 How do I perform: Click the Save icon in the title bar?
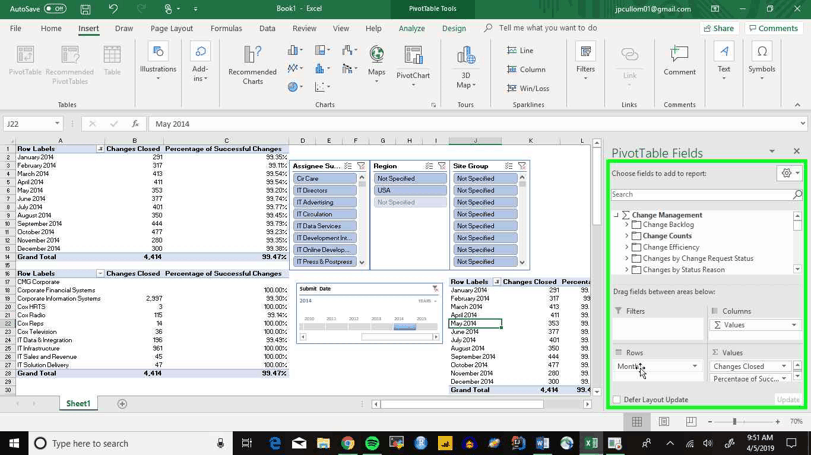(86, 9)
